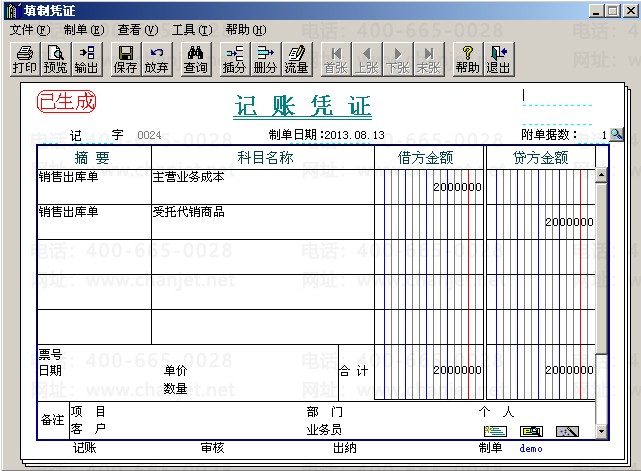Viewport: 641px width, 471px height.
Task: Open 查询 binoculars search icon
Action: tap(195, 60)
